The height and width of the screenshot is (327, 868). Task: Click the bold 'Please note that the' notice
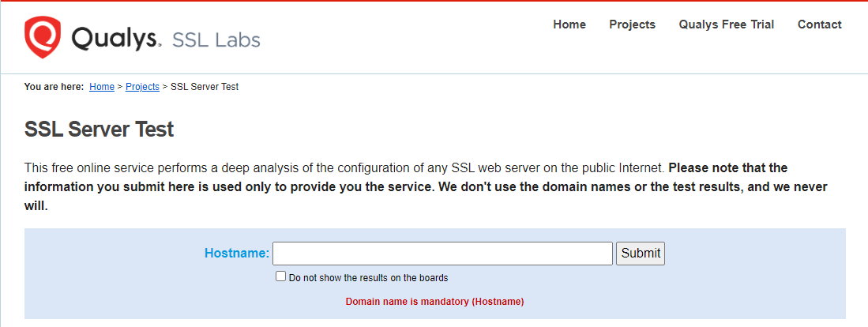(728, 167)
